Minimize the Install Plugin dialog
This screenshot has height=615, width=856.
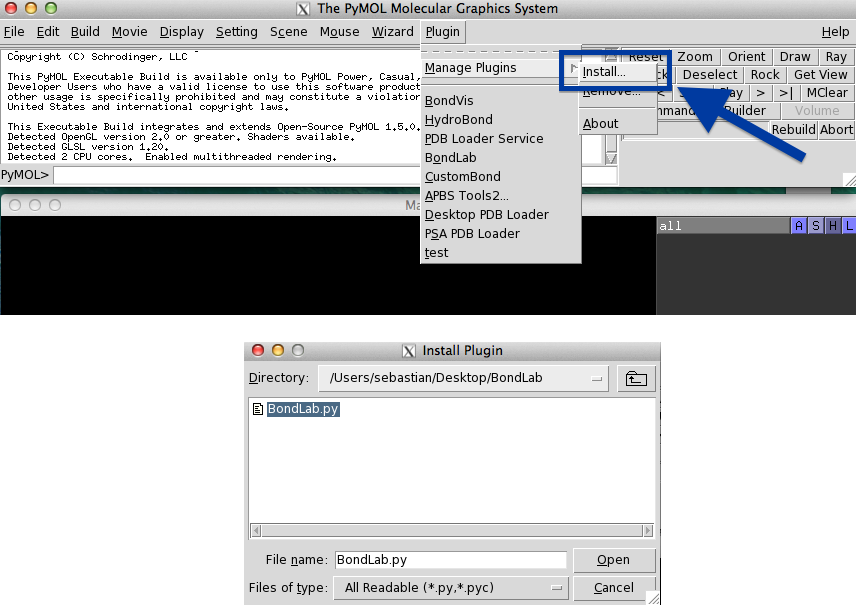278,350
